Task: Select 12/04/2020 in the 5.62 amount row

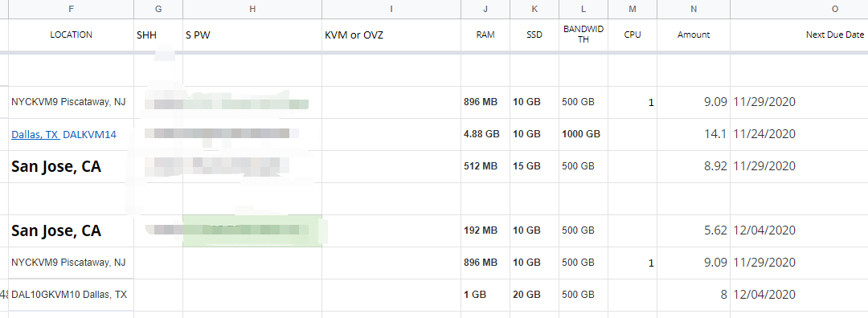Action: click(x=800, y=230)
